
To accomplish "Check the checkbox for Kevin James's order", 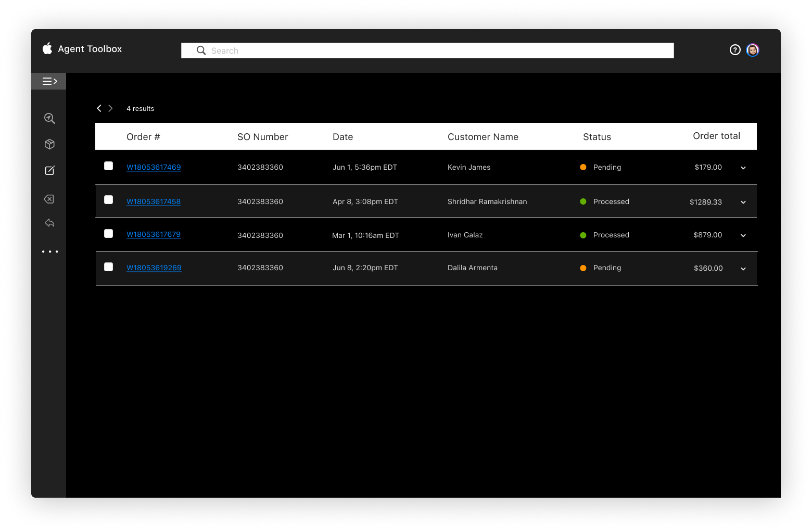I will click(108, 166).
